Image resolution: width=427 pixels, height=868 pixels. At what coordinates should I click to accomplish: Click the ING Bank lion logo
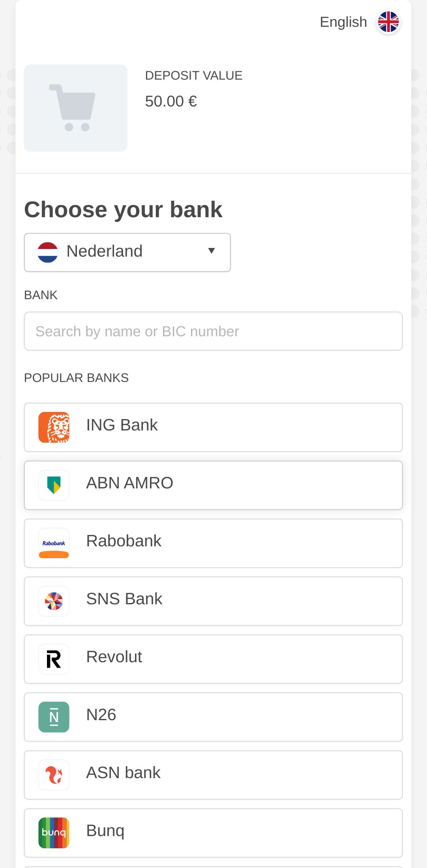point(54,427)
